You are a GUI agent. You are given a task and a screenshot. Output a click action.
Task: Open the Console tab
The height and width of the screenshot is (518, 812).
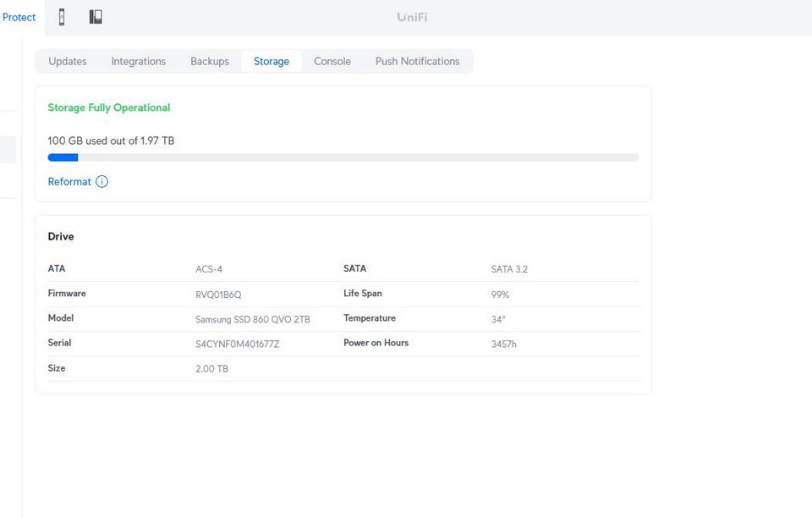pyautogui.click(x=332, y=61)
